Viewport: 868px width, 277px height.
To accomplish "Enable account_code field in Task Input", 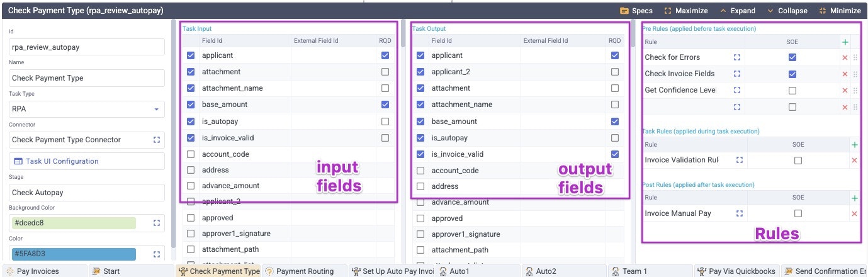I will click(x=191, y=154).
